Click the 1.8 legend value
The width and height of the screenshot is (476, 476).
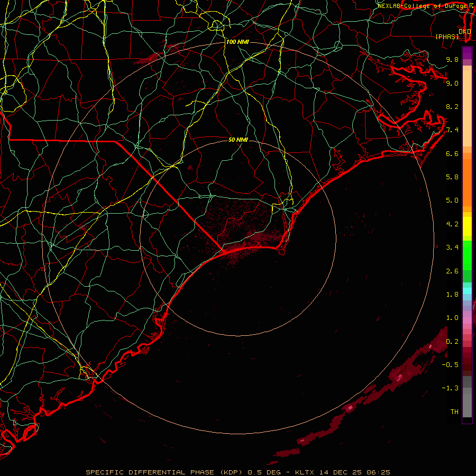pos(452,295)
